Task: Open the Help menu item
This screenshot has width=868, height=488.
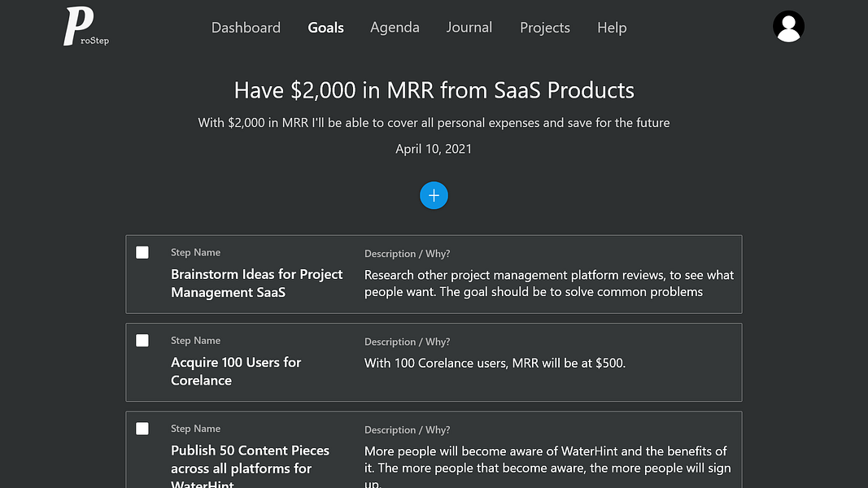Action: coord(612,28)
